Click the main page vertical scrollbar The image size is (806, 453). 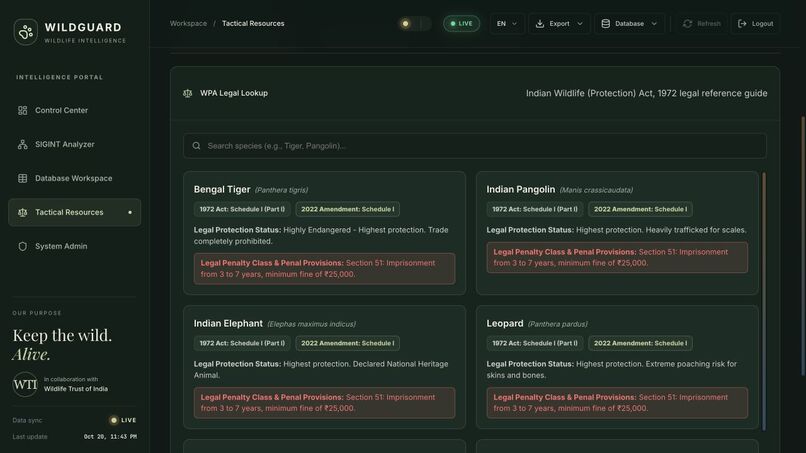tap(803, 246)
